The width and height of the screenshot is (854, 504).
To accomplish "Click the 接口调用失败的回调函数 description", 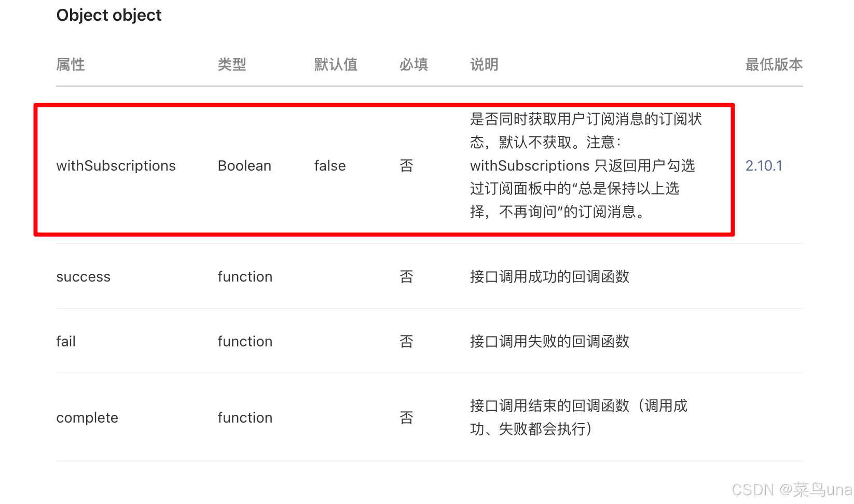I will (x=549, y=341).
